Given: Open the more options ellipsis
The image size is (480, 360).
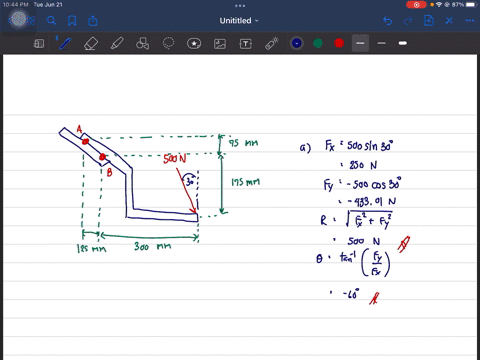Looking at the screenshot, I should click(470, 21).
